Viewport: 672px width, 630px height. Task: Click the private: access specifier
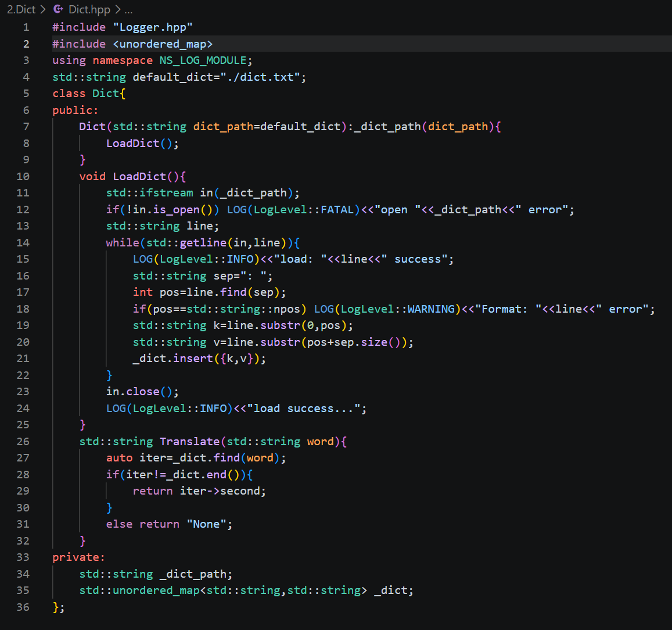pyautogui.click(x=79, y=557)
